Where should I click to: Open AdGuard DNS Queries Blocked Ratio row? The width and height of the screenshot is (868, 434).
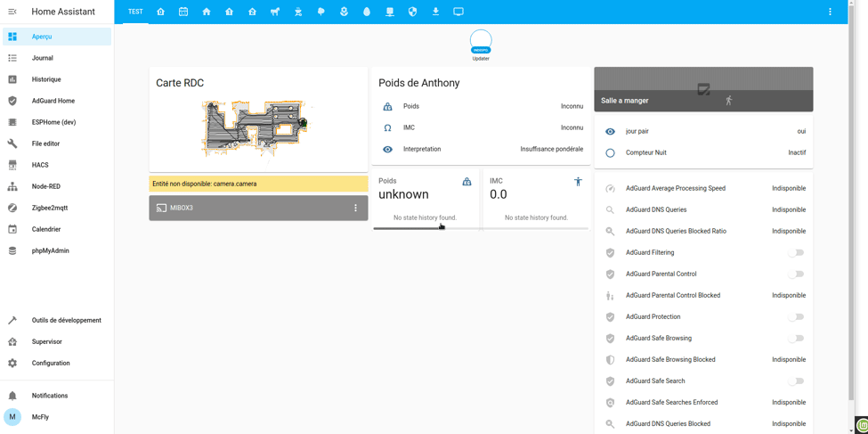(x=703, y=231)
